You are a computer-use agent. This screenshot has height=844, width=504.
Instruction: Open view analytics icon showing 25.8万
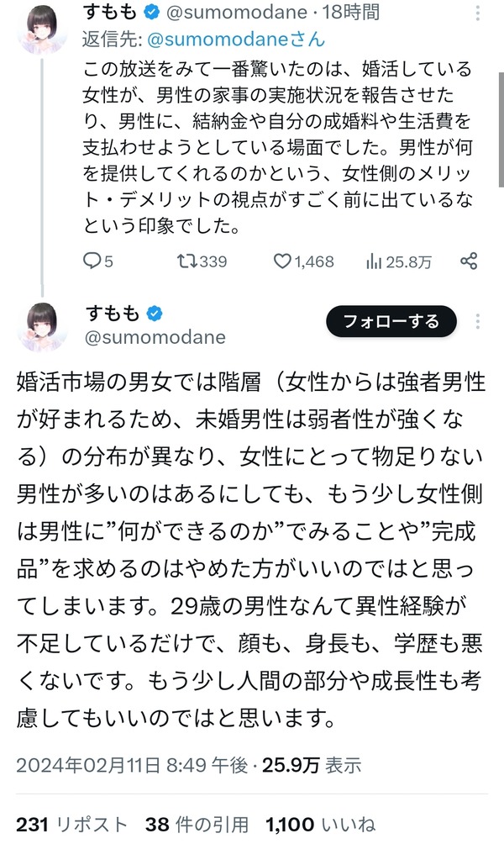[x=374, y=261]
